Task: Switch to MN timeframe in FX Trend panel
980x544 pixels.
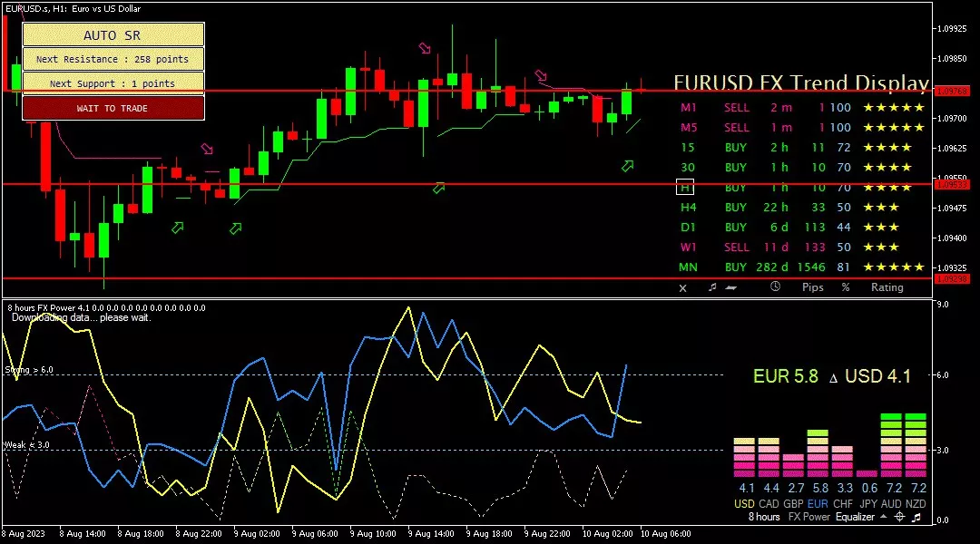Action: coord(688,267)
